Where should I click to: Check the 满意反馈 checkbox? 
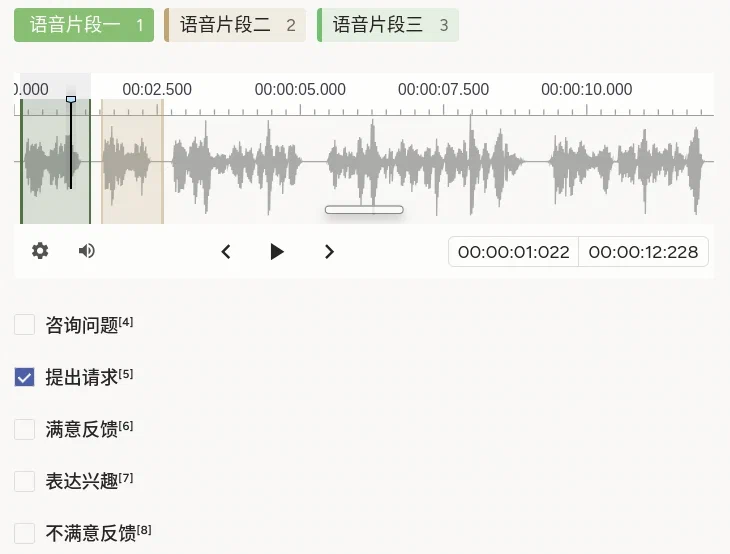[24, 429]
